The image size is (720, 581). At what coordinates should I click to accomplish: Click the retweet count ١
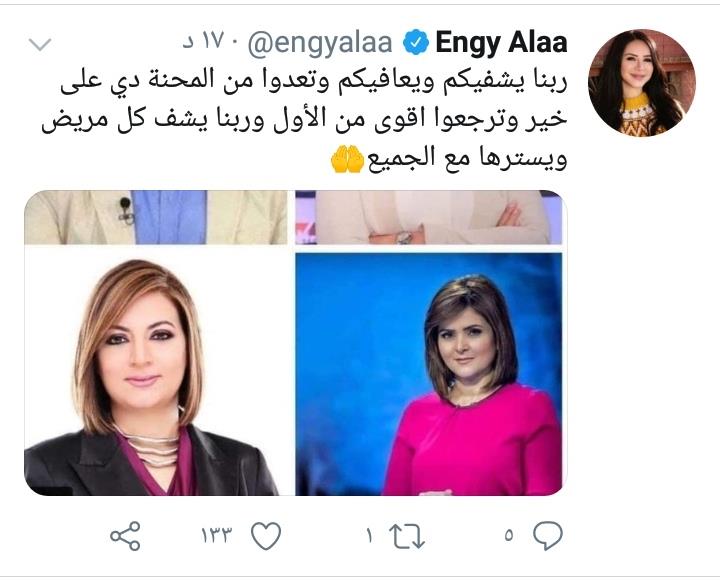point(369,536)
